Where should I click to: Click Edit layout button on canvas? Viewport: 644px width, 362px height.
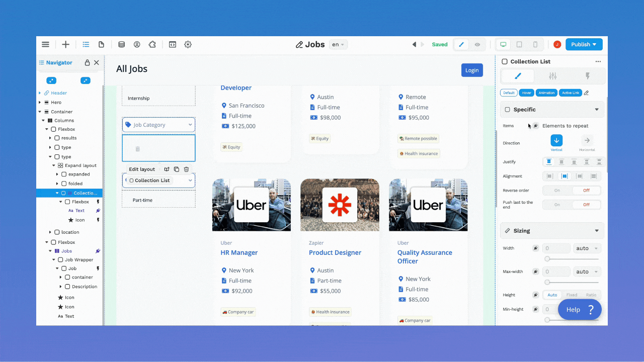[x=142, y=169]
